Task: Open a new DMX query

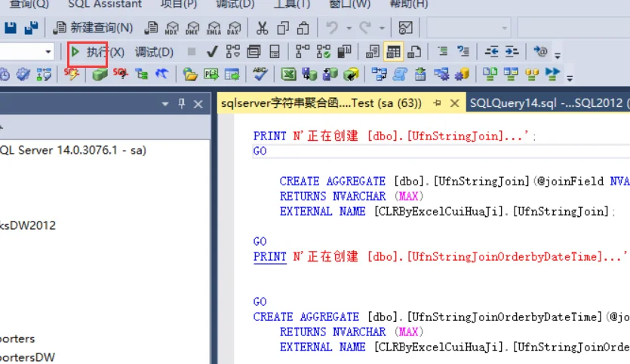Action: [x=192, y=28]
